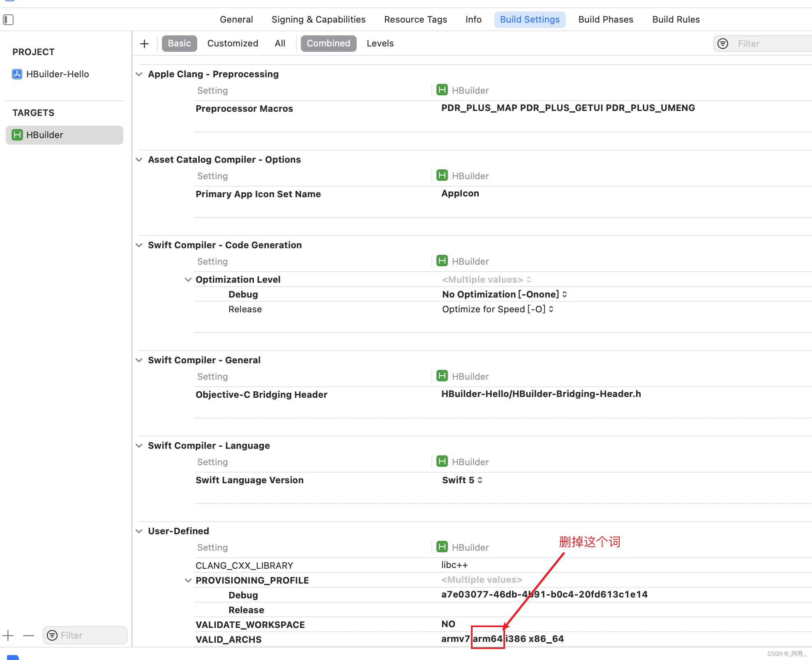Collapse PROVISIONING_PROFILE disclosure chevron
The image size is (812, 660).
coord(188,581)
